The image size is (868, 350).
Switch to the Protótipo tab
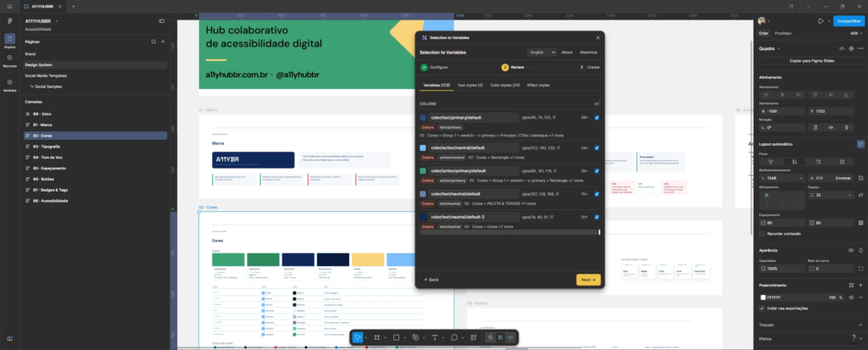[782, 33]
